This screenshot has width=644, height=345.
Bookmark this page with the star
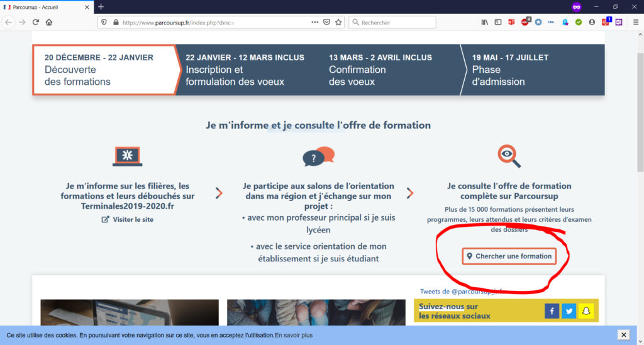coord(338,22)
